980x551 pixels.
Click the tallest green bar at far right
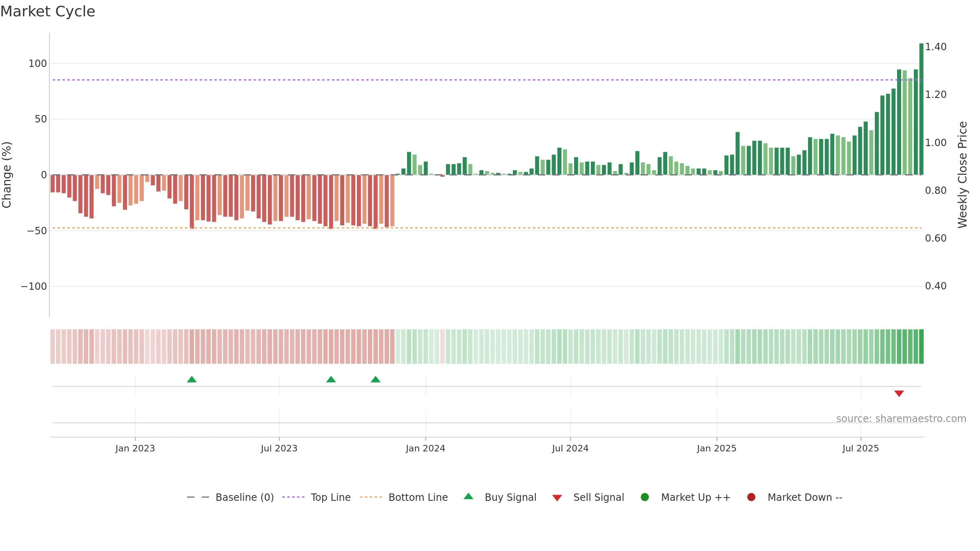pyautogui.click(x=921, y=109)
